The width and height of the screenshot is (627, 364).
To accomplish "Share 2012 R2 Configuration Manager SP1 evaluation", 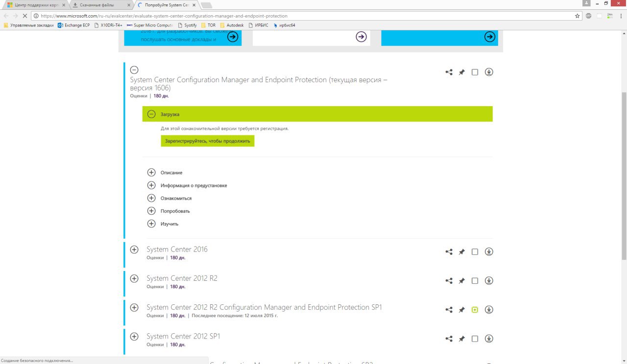I will pyautogui.click(x=449, y=310).
